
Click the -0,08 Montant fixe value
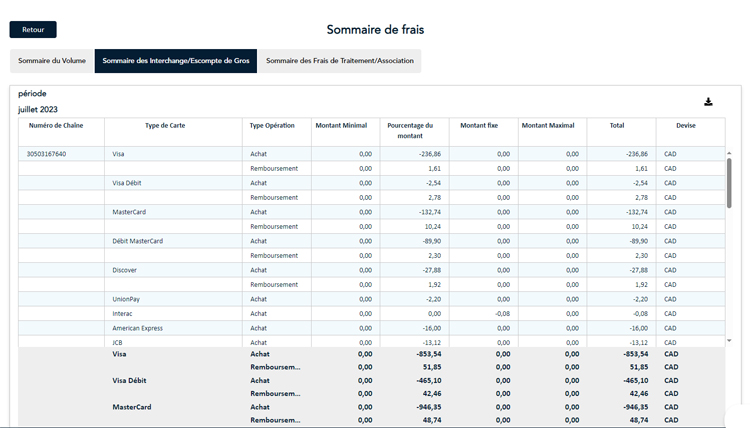(x=502, y=314)
